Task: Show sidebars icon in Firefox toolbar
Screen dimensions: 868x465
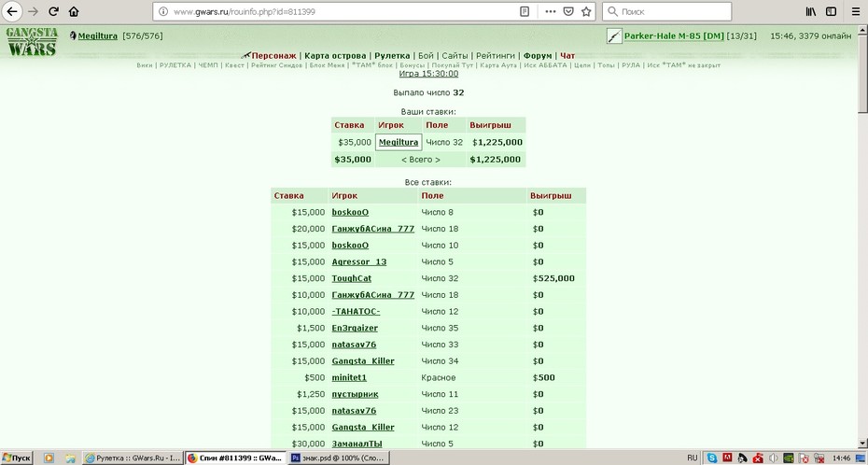Action: tap(831, 11)
